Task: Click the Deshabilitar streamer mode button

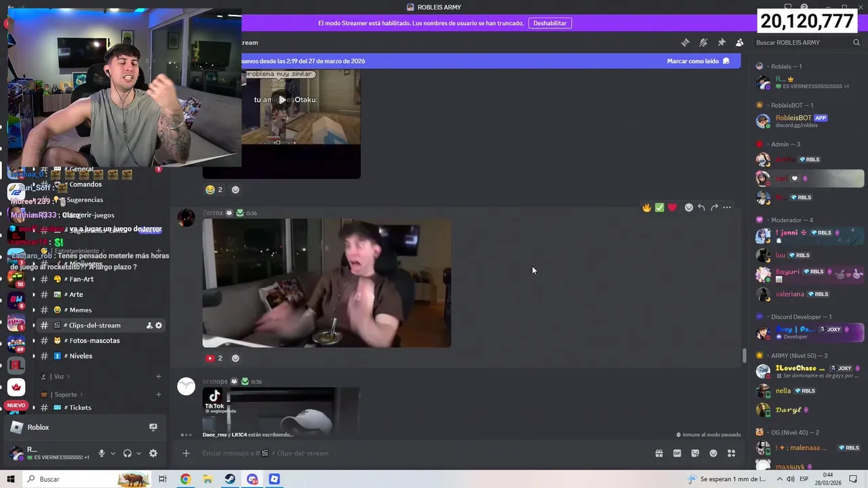Action: [550, 23]
